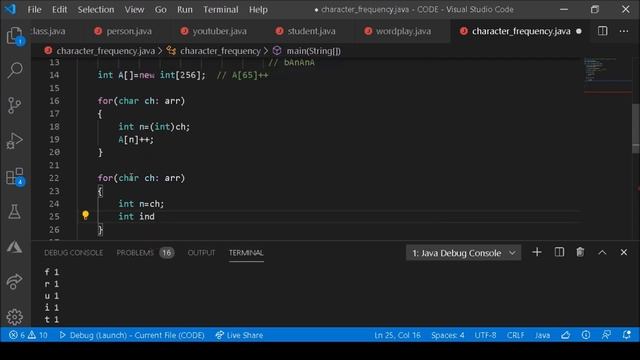Viewport: 640px width, 360px height.
Task: Change language mode via Java
Action: tap(542, 335)
